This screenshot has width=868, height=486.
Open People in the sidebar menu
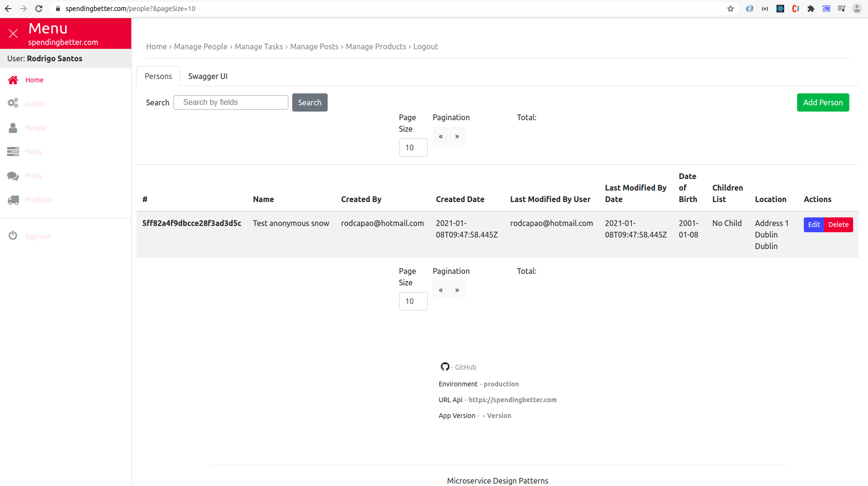tap(36, 128)
